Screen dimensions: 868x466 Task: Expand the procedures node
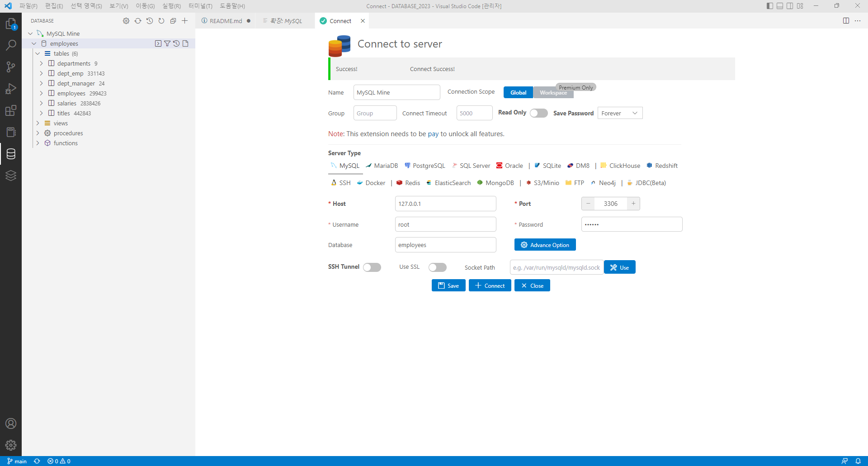tap(38, 133)
